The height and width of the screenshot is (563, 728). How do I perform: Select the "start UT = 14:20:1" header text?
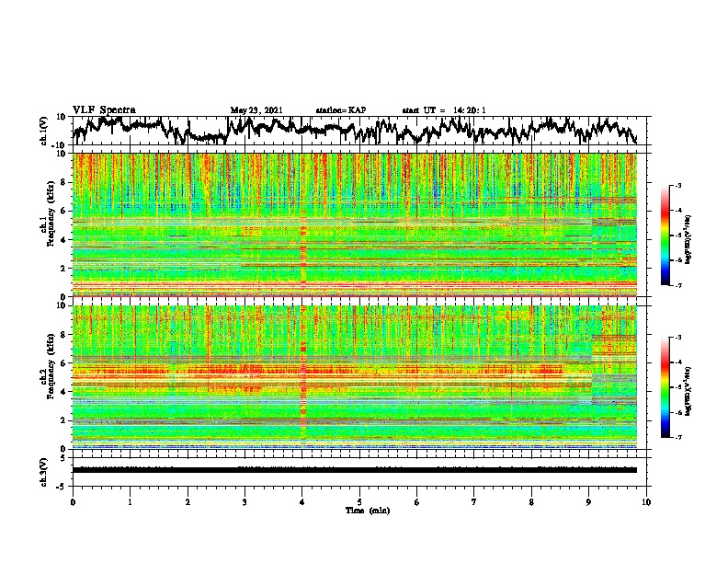[x=444, y=110]
